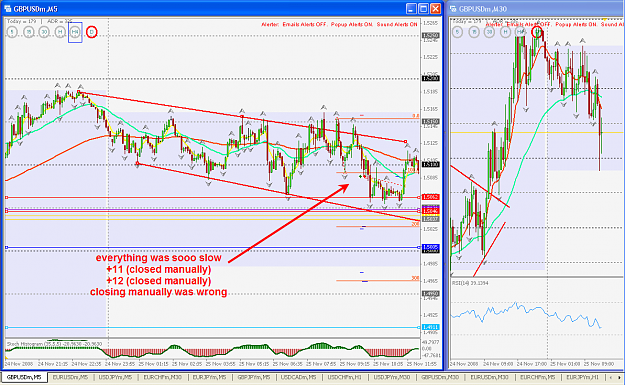Switch to the EURUSDm,M5 chart tab

coord(71,377)
